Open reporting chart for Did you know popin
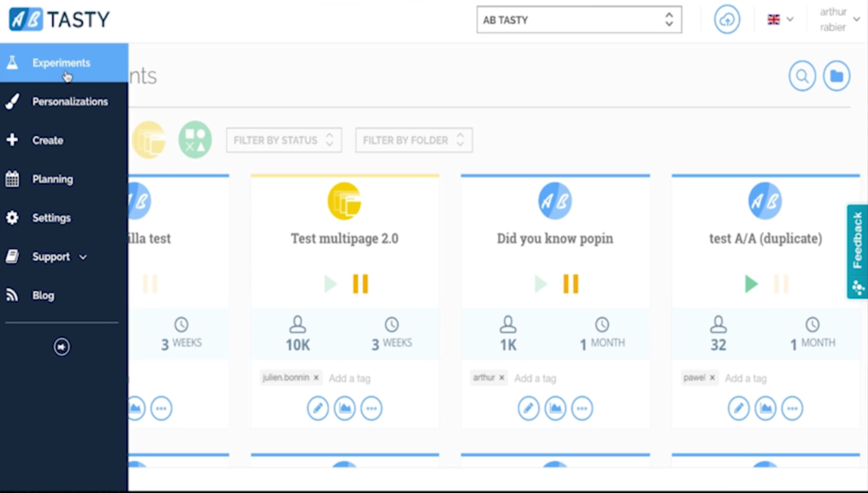This screenshot has height=493, width=868. coord(555,408)
